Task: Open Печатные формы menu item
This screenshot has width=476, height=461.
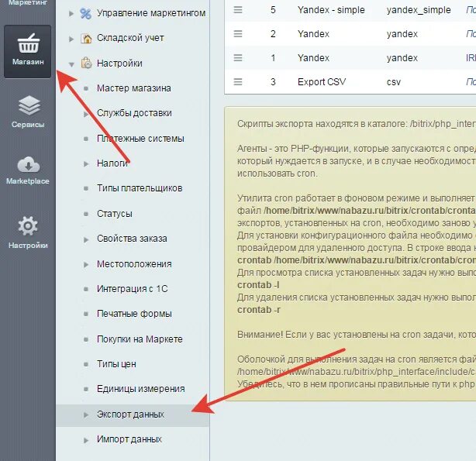Action: (x=134, y=314)
